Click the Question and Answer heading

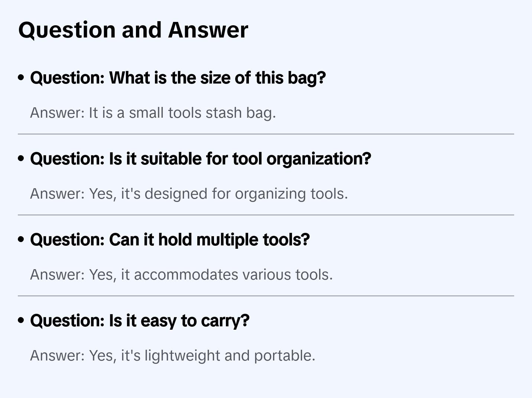(133, 30)
